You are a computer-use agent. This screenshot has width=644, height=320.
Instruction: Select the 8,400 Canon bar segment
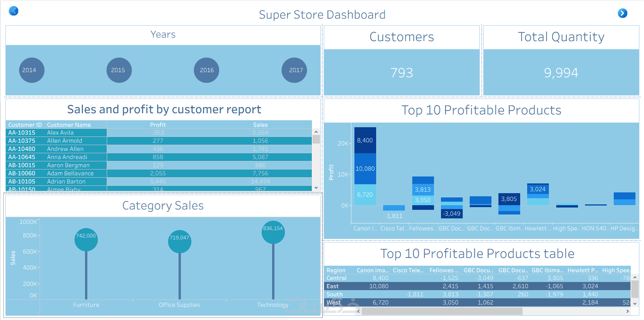coord(365,140)
